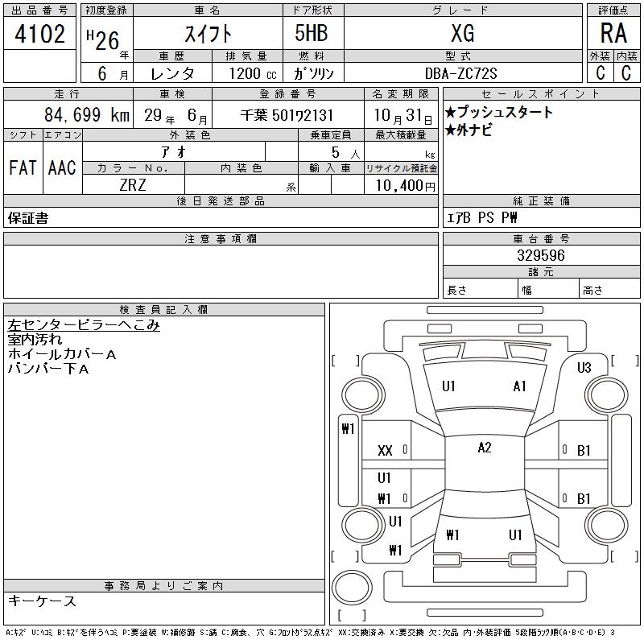Select the lot number 4102
Screen dimensions: 644x644
[x=40, y=35]
